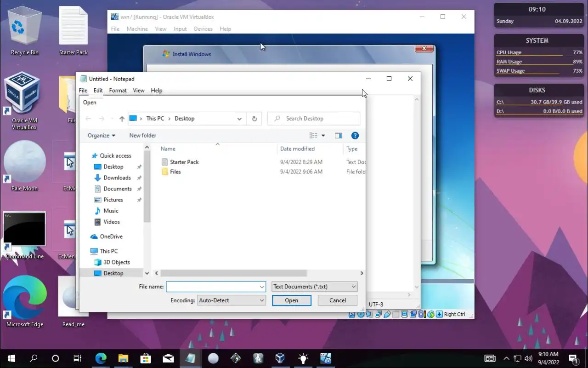588x368 pixels.
Task: Open Task View from the taskbar
Action: click(78, 358)
